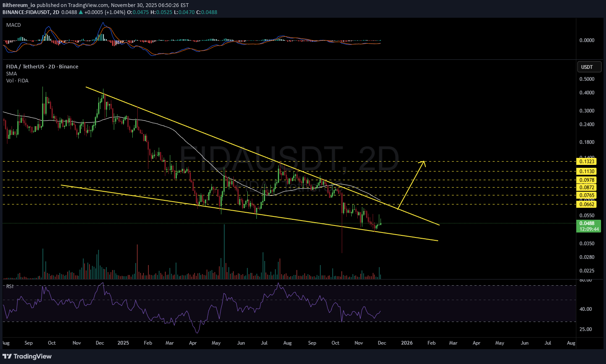Select 2026 on the time axis

(406, 343)
